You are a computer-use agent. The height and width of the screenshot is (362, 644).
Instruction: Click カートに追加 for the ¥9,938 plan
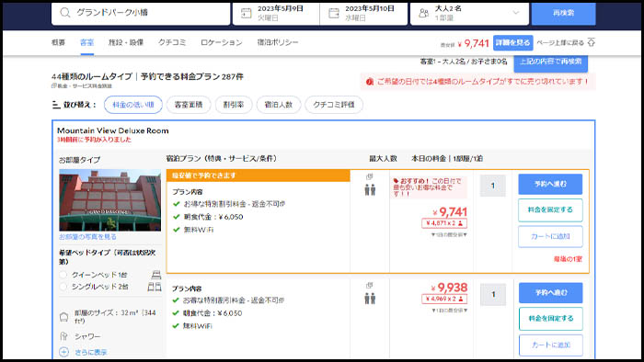(551, 345)
